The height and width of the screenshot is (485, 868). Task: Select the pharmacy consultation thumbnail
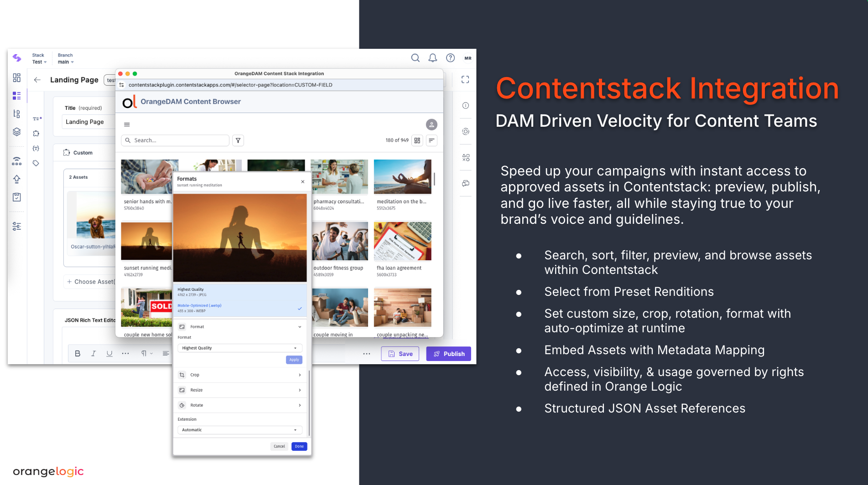(339, 177)
